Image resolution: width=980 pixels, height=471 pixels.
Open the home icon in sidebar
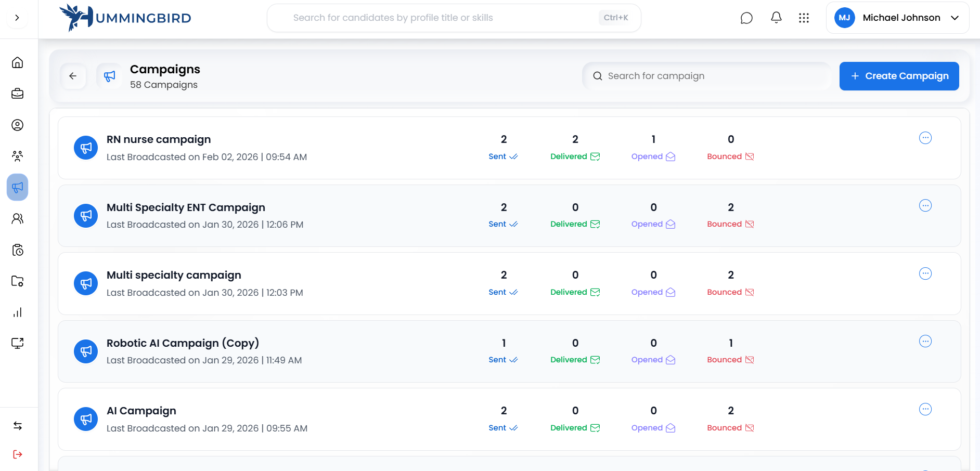[17, 62]
